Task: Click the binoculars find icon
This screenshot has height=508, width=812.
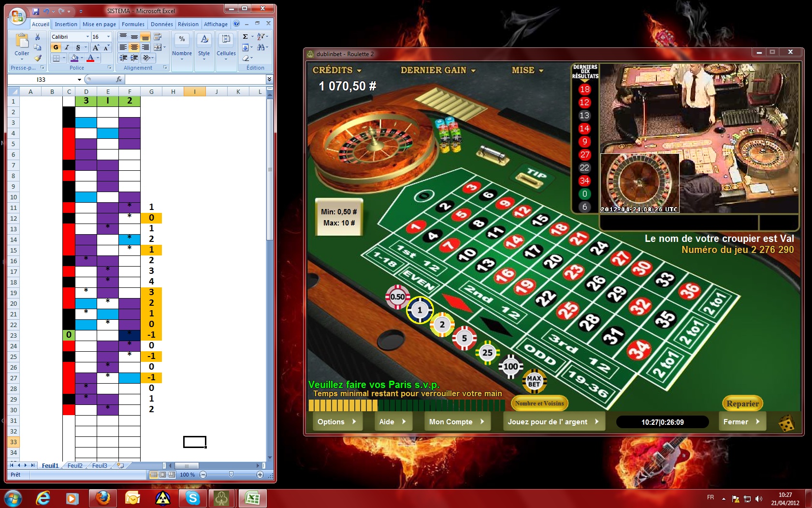Action: 261,47
